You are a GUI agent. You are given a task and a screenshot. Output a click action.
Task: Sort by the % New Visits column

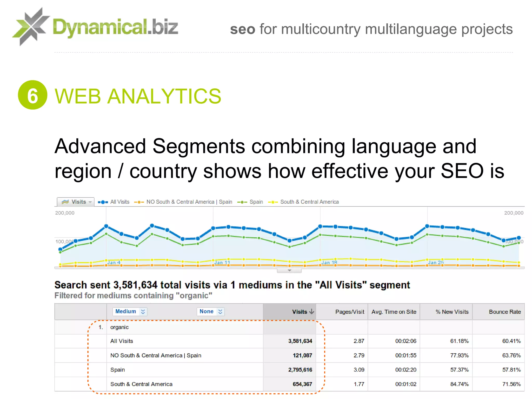pyautogui.click(x=446, y=312)
